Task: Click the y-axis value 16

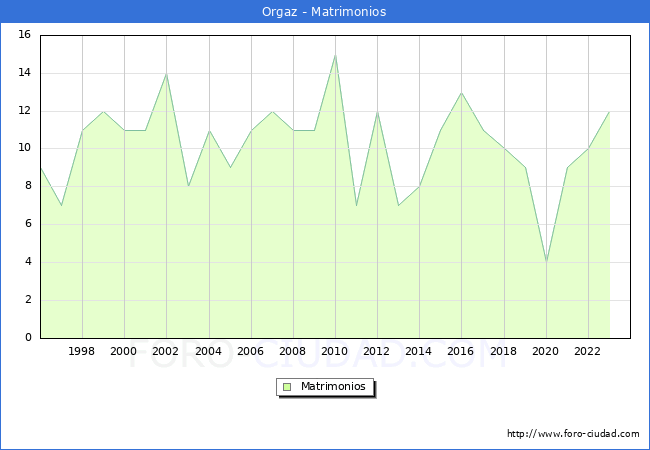Action: pos(24,34)
